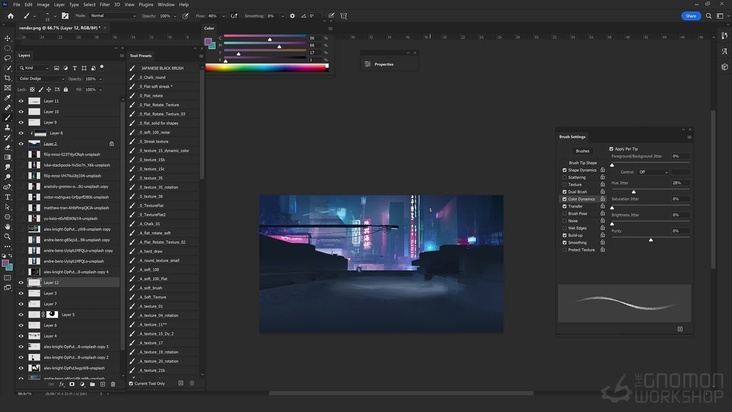Image resolution: width=732 pixels, height=412 pixels.
Task: Hide Layer 12 with its eye icon
Action: 21,282
